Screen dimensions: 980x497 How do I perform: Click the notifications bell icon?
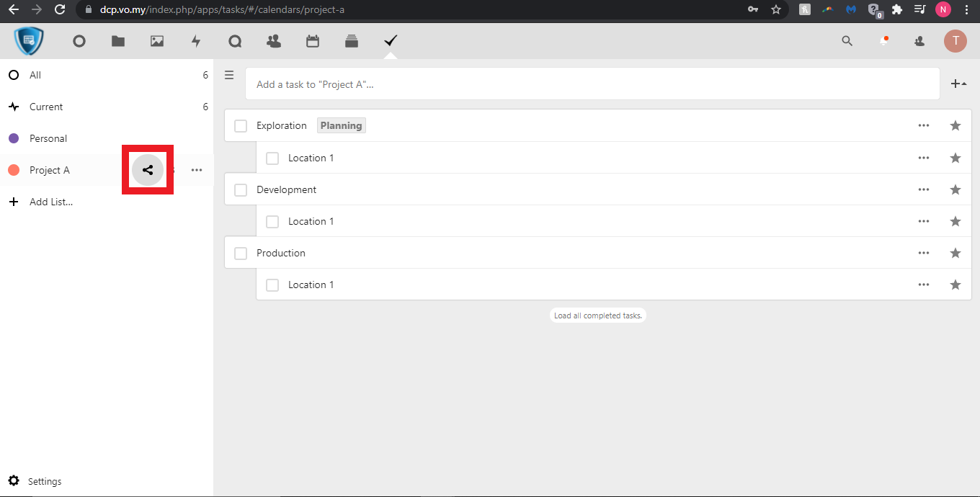883,41
